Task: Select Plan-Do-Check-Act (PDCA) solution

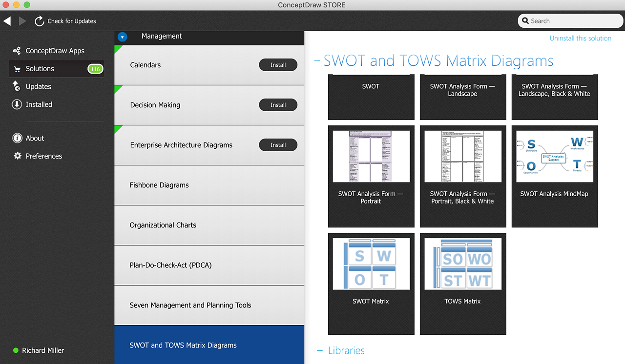Action: pos(209,265)
